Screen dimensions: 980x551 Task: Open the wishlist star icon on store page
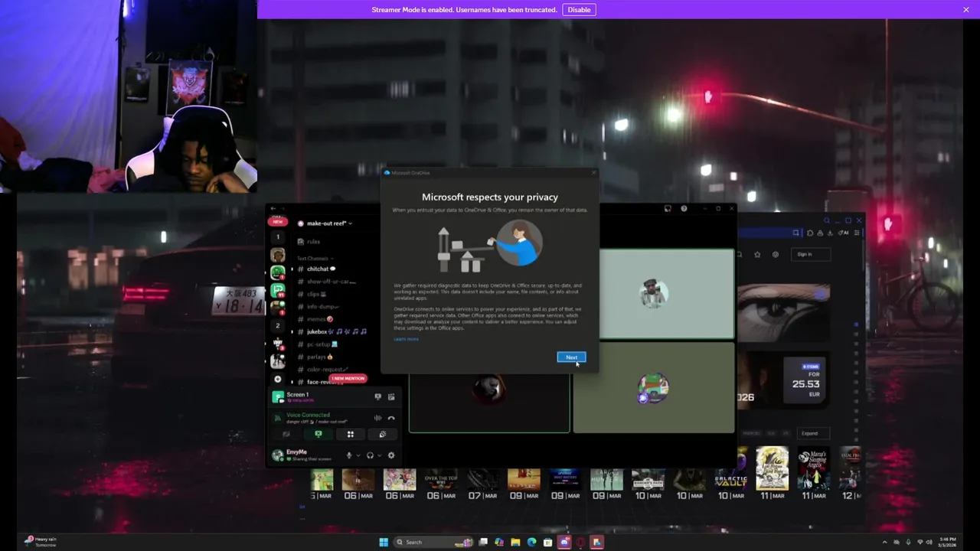click(757, 254)
